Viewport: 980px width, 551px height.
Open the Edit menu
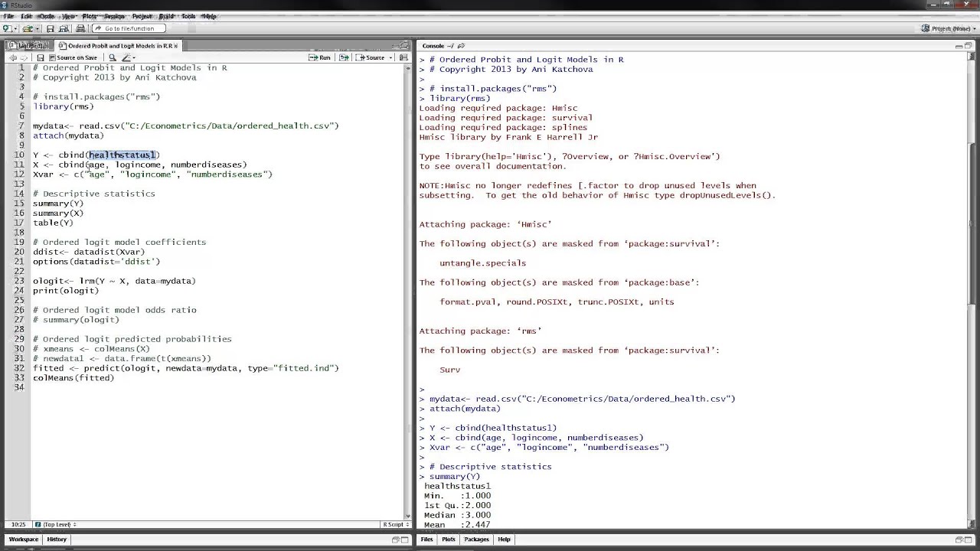click(x=27, y=16)
